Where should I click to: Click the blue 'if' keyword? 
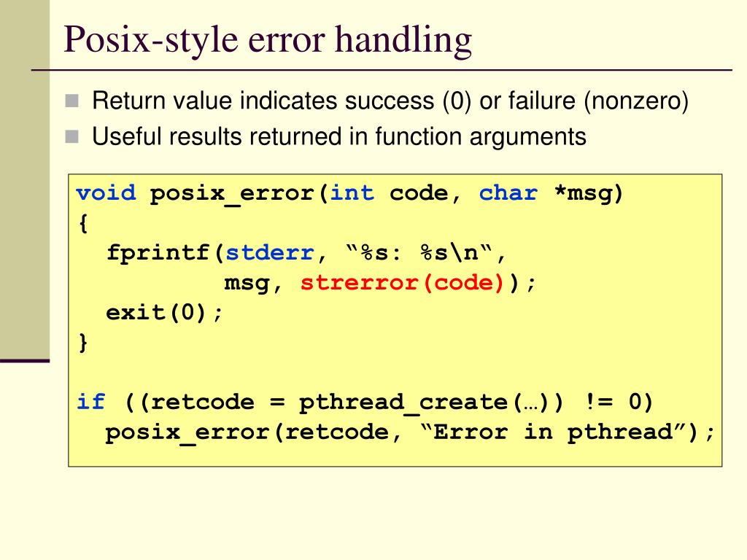click(x=90, y=402)
